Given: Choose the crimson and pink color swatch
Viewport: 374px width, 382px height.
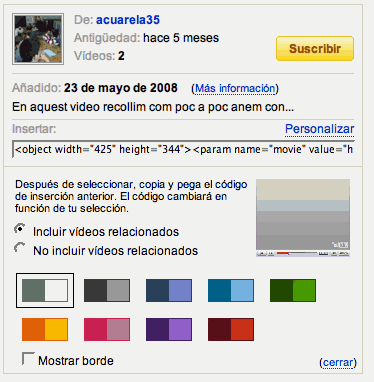Looking at the screenshot, I should (x=107, y=329).
